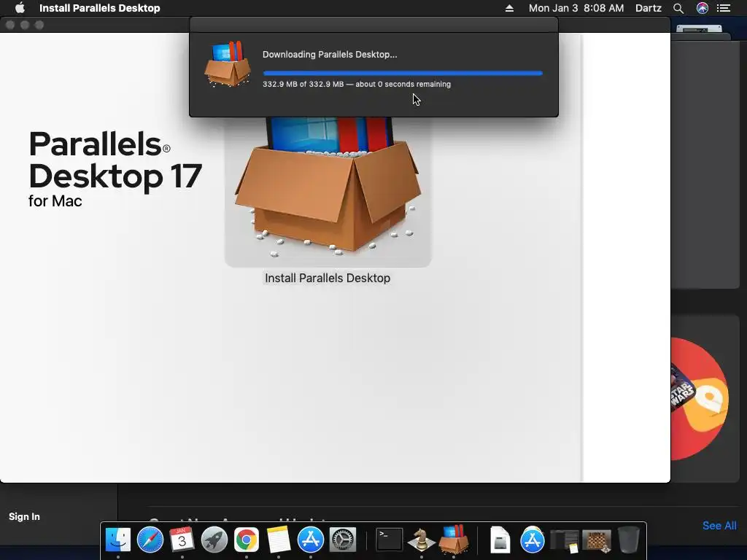
Task: Restore minimized chess board window in dock
Action: pyautogui.click(x=597, y=541)
